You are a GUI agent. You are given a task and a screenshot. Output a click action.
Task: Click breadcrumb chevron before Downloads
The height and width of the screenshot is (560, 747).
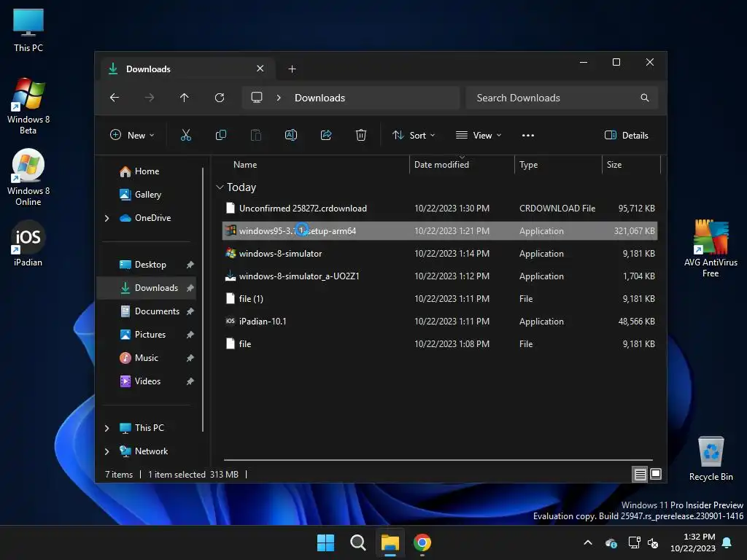(279, 98)
